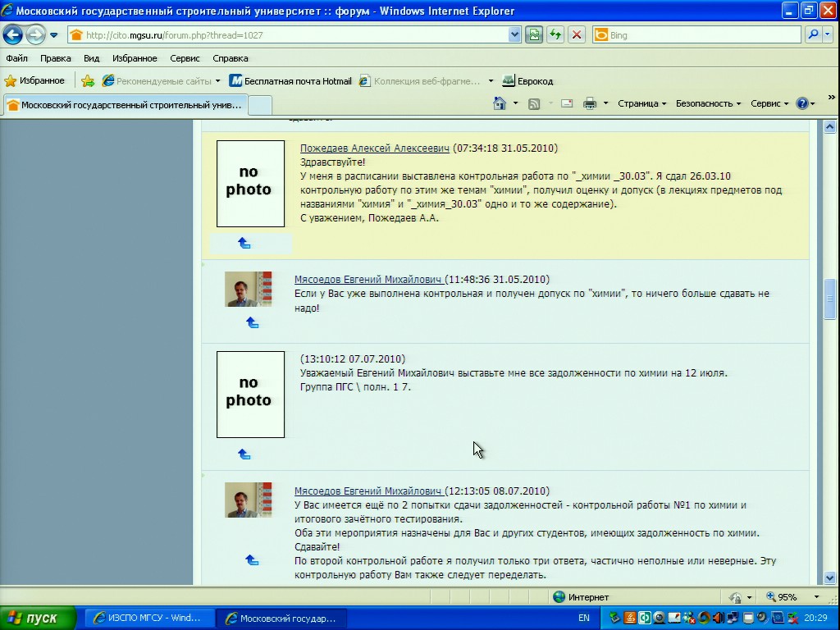The image size is (840, 630).
Task: Go forward with the Forward arrow
Action: [x=35, y=35]
